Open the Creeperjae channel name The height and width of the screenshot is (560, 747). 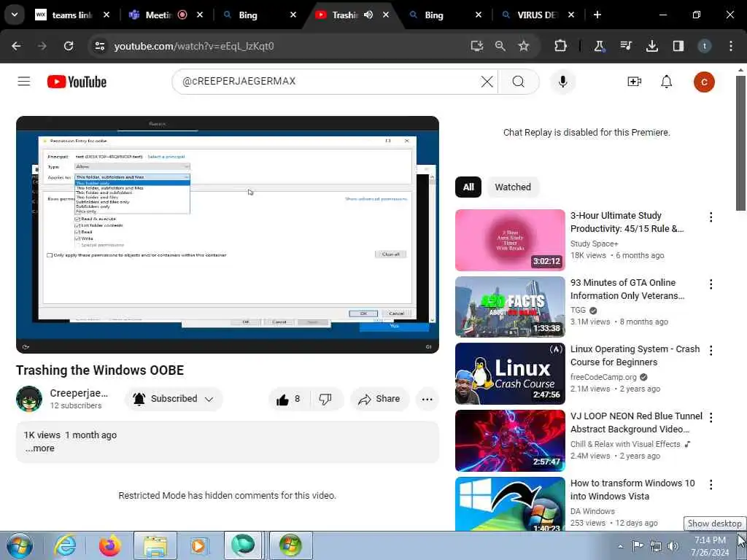click(79, 393)
